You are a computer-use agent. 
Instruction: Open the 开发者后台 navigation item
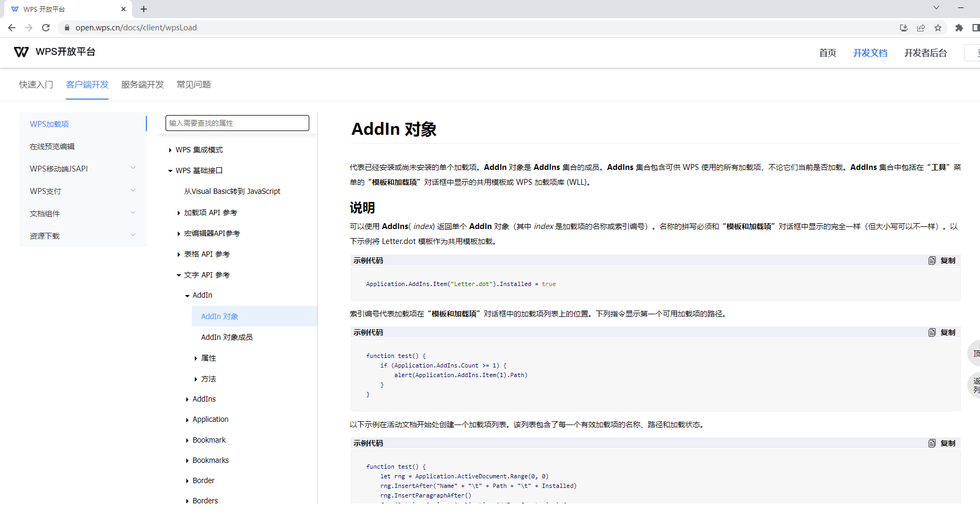926,53
